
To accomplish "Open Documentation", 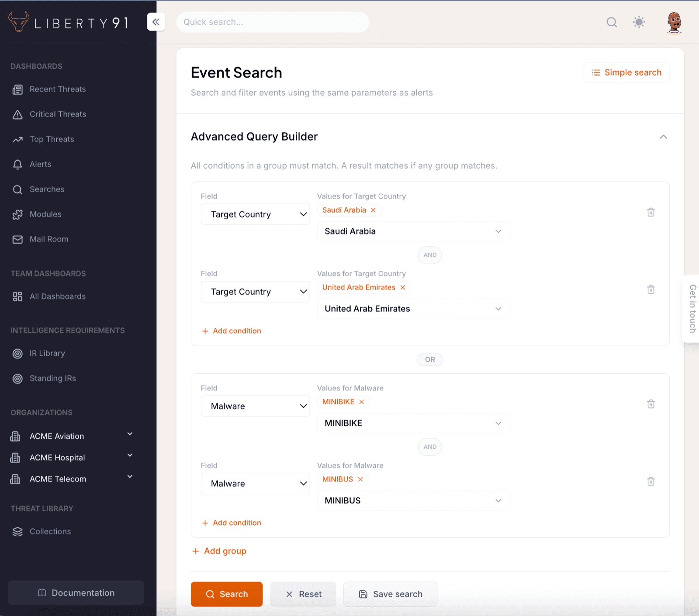I will (x=76, y=592).
